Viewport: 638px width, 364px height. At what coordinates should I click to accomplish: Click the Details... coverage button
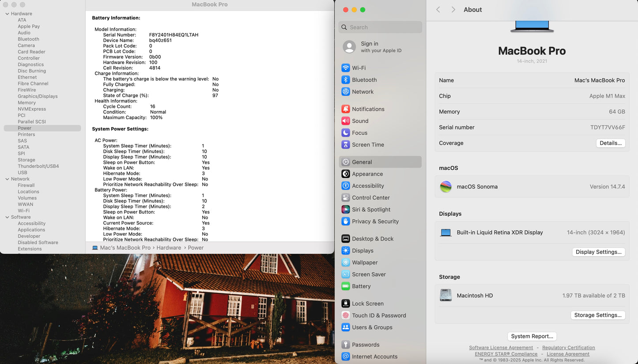(611, 143)
